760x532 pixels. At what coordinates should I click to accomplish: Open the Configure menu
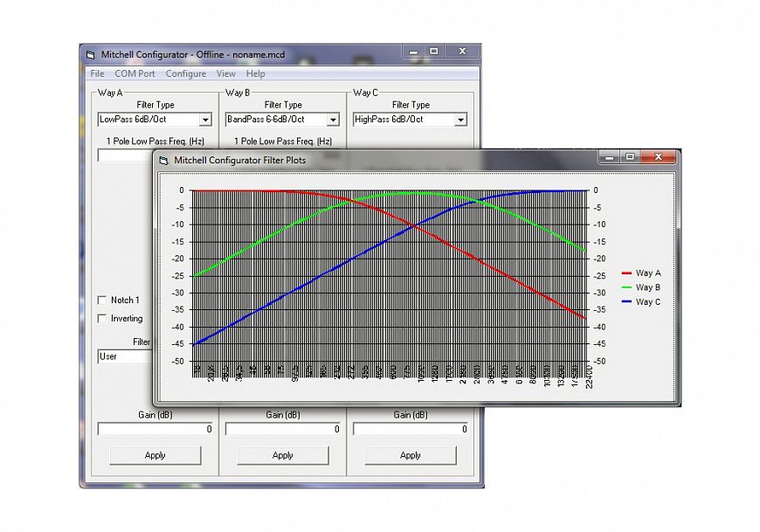click(x=186, y=74)
